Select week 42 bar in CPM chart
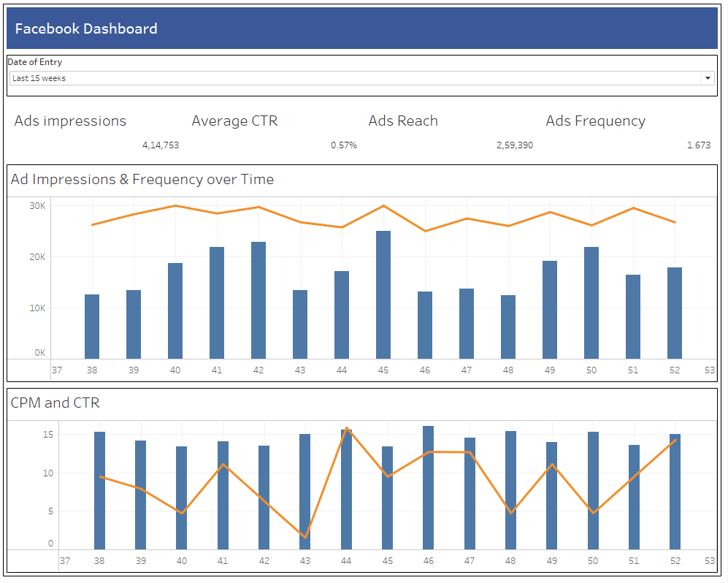Viewport: 728px width, 583px height. [264, 498]
